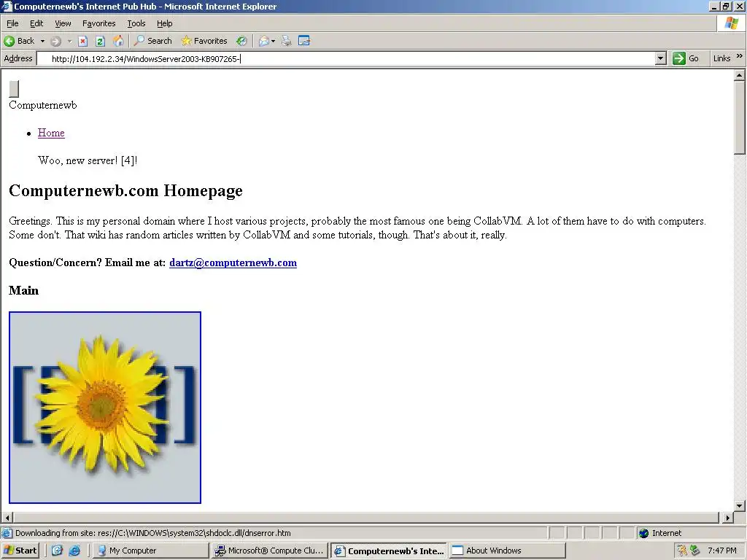Open the Search pane from the toolbar
The image size is (747, 560).
tap(153, 41)
